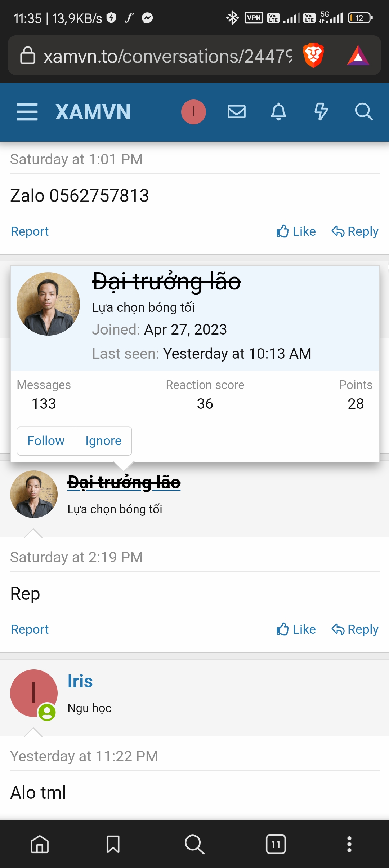The image size is (389, 868).
Task: Open the forum search magnifier in header
Action: tap(363, 112)
